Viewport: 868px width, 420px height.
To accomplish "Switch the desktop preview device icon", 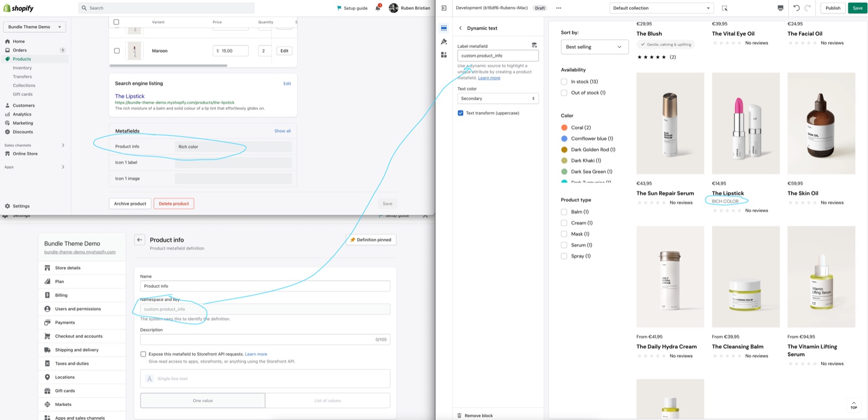I will (x=780, y=8).
